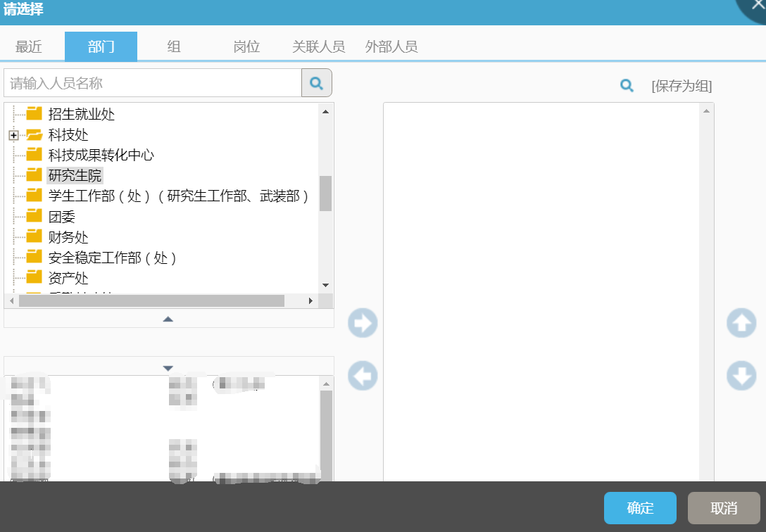Screen dimensions: 766x532
Task: Click the left arrow to remove selected person
Action: 363,376
